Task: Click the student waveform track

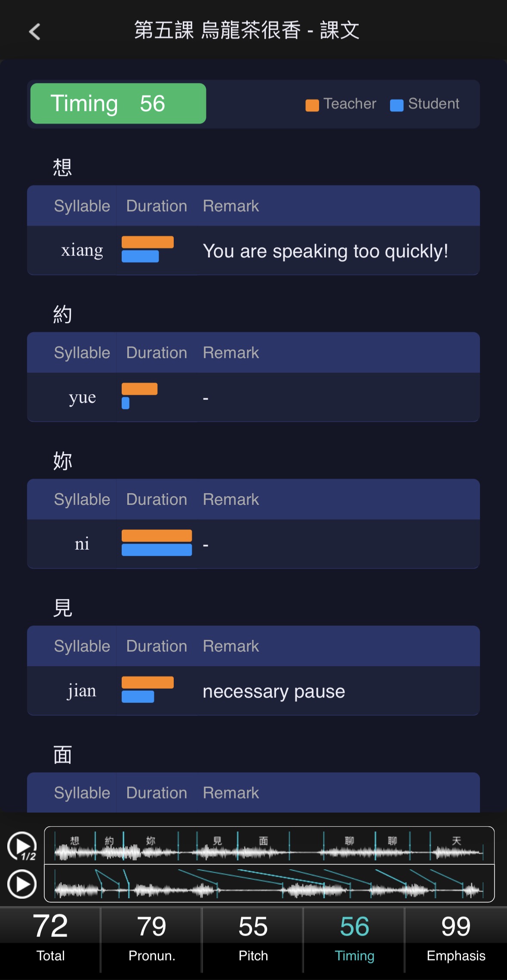Action: (x=269, y=883)
